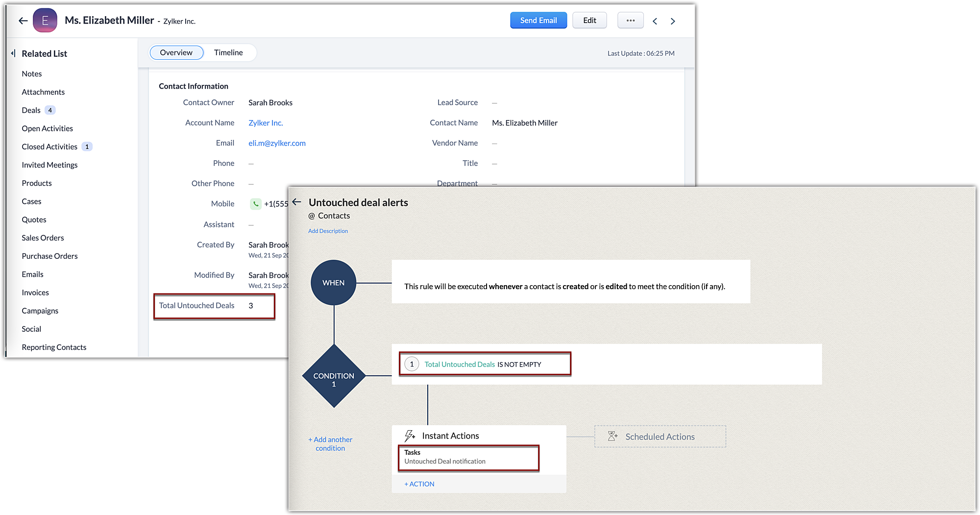Image resolution: width=980 pixels, height=515 pixels.
Task: Open the more options ellipsis menu
Action: coord(630,21)
